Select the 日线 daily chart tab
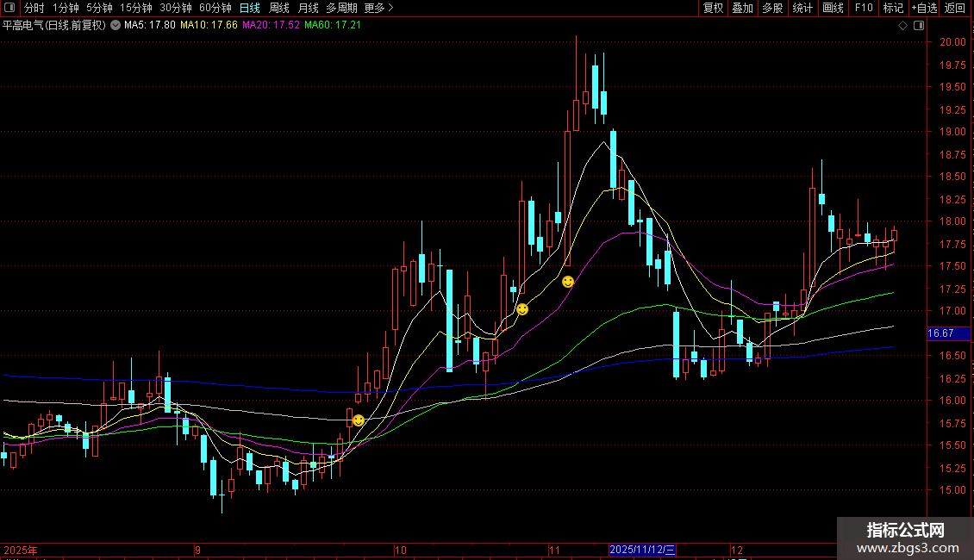This screenshot has width=974, height=560. click(250, 8)
